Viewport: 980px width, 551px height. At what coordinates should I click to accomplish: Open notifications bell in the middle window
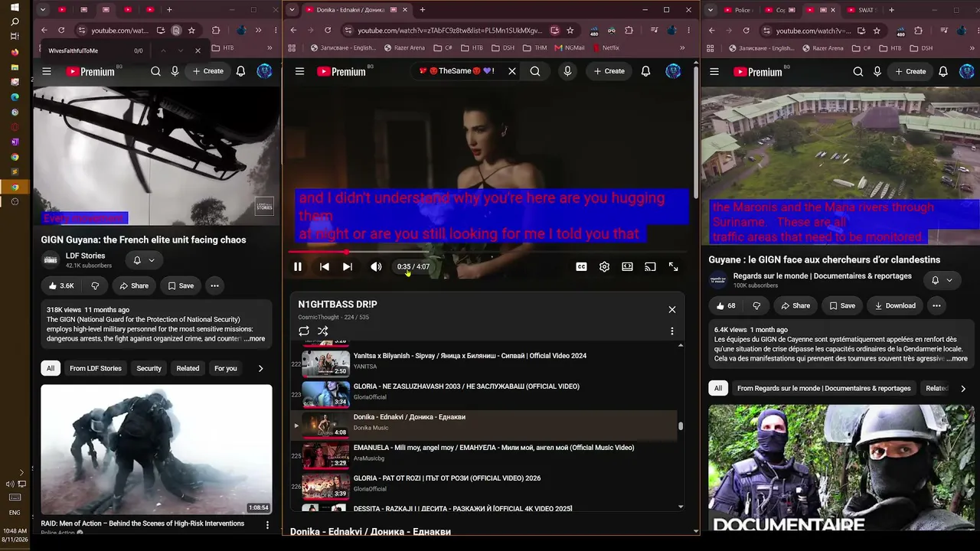point(645,71)
